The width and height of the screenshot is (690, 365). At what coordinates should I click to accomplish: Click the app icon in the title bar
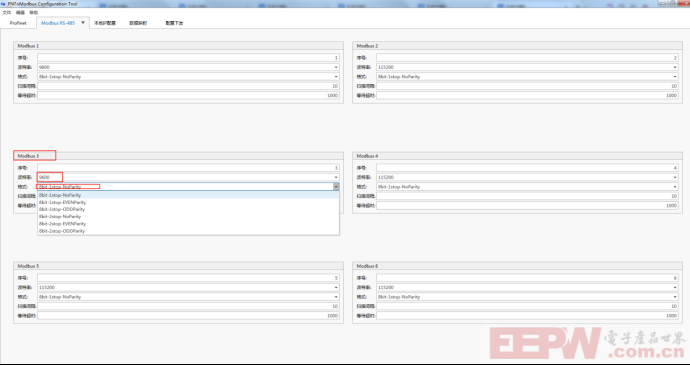(4, 4)
